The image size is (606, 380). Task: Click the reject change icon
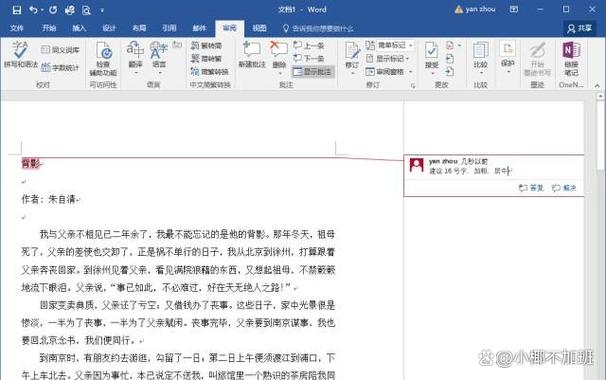click(x=450, y=46)
